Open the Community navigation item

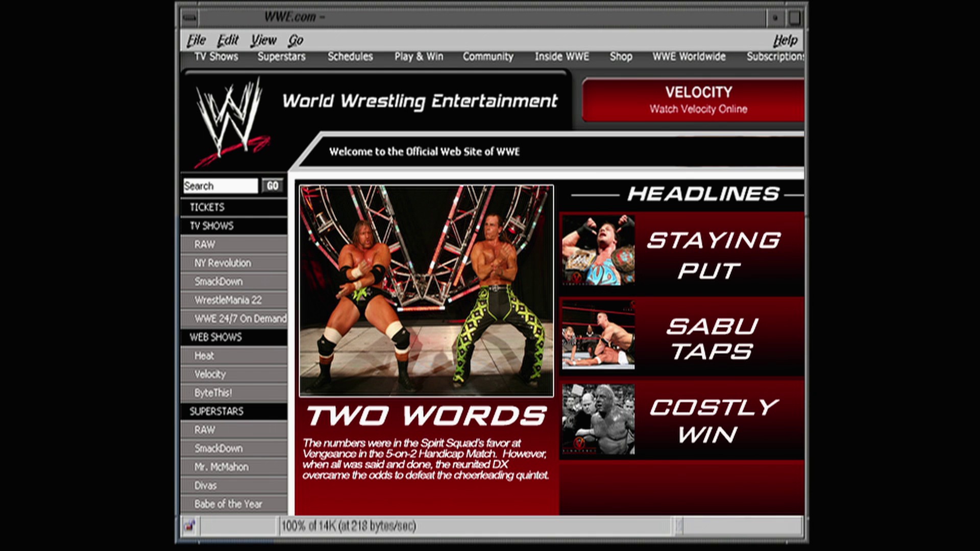pyautogui.click(x=488, y=57)
